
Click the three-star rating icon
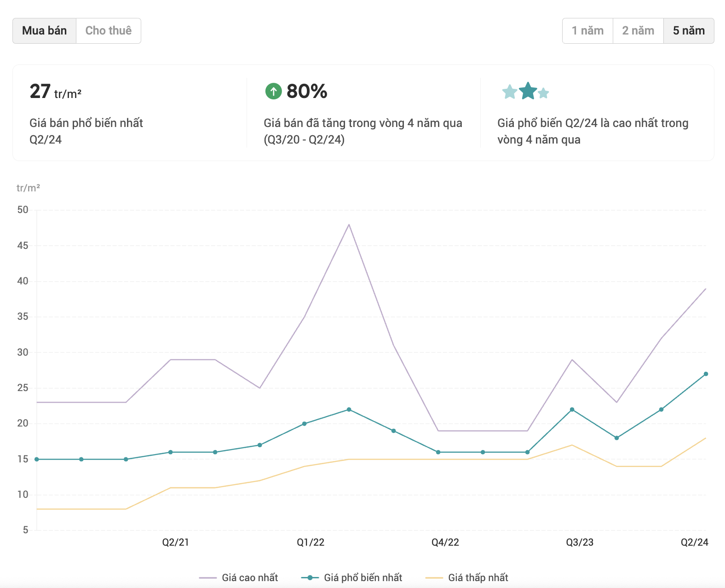(x=525, y=91)
